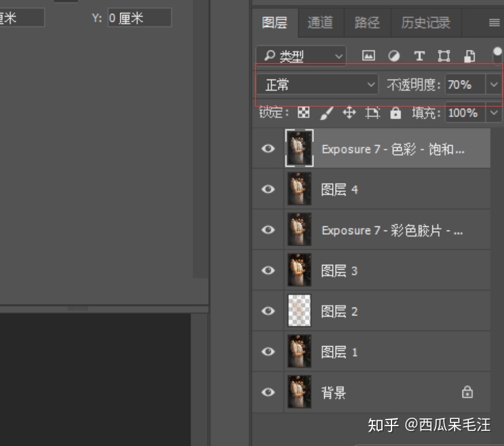Select the 背景 layer name
The height and width of the screenshot is (446, 504).
tap(334, 392)
